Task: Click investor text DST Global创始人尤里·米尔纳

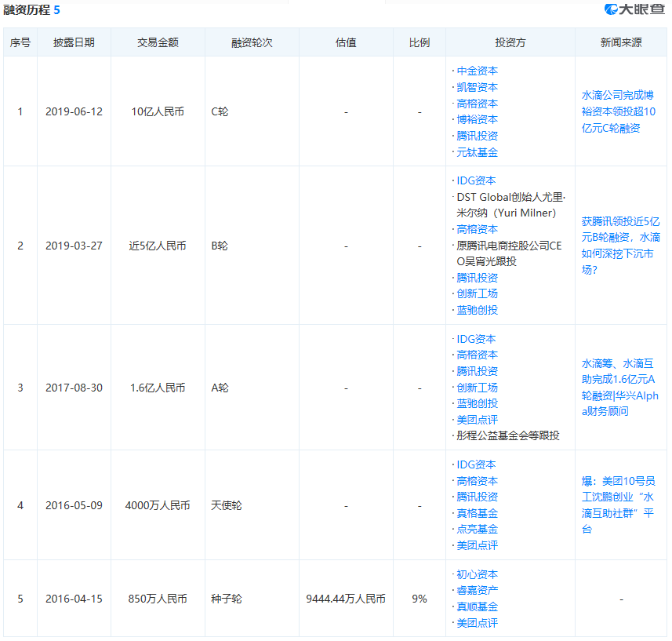Action: (510, 205)
